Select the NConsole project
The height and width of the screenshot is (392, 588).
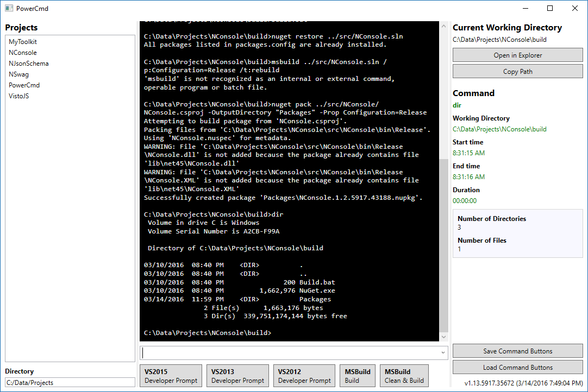click(x=23, y=53)
